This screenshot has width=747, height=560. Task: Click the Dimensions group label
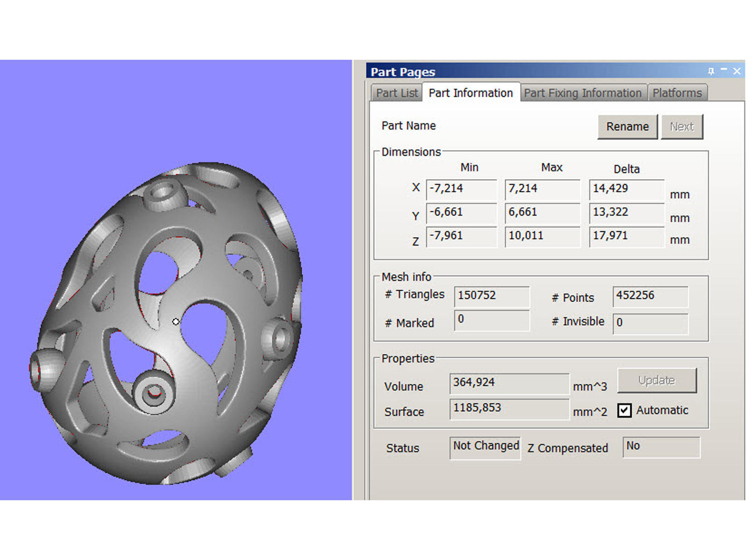(x=411, y=152)
